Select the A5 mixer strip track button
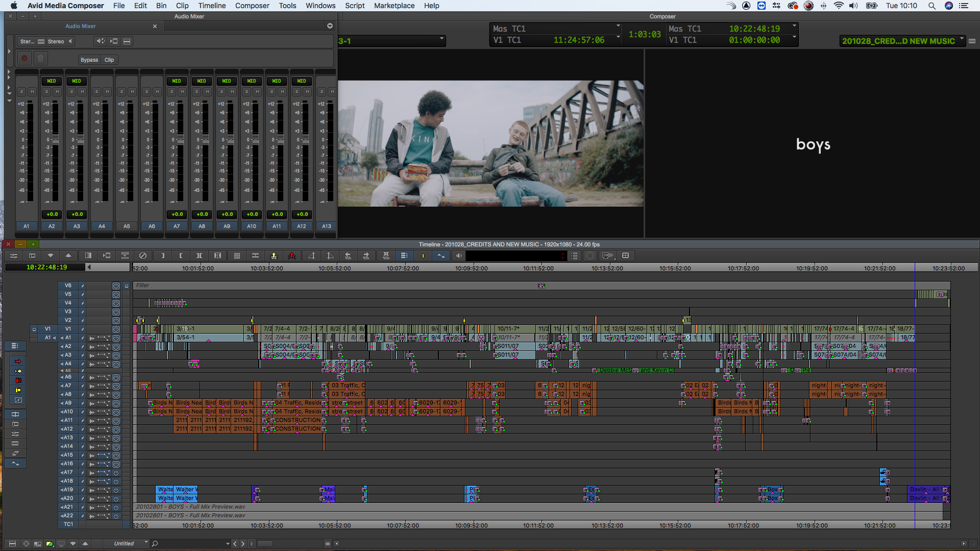The height and width of the screenshot is (551, 980). (127, 226)
